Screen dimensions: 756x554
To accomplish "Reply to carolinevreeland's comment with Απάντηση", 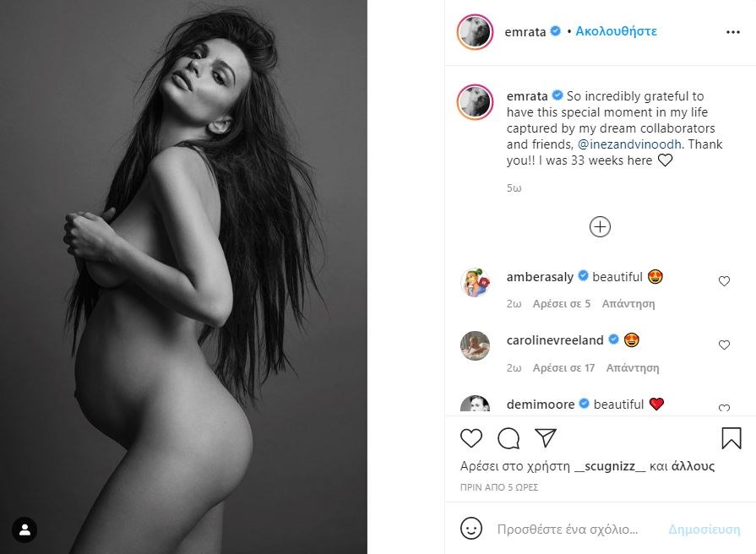I will pos(633,368).
